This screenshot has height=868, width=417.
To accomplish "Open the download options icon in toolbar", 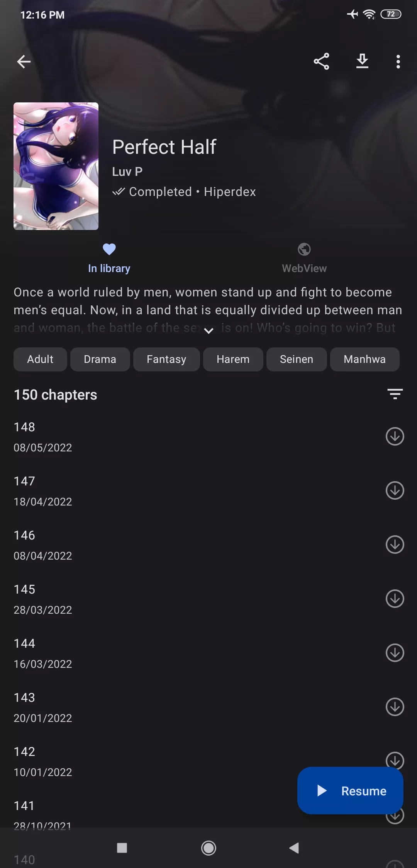I will 362,61.
